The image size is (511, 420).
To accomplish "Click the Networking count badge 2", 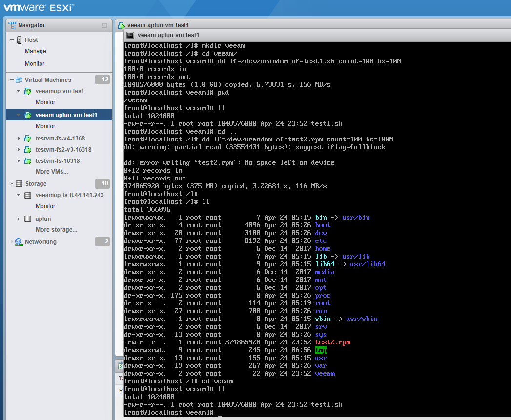I will tap(102, 241).
